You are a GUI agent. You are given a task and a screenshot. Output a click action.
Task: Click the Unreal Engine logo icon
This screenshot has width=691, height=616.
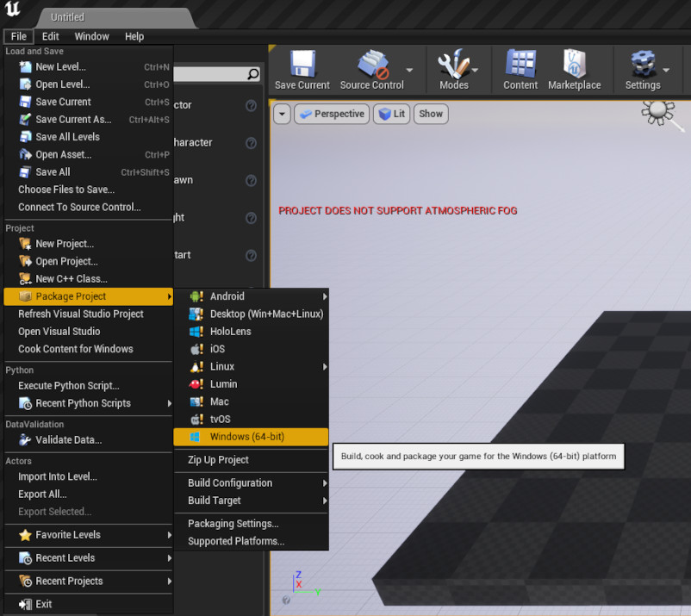click(12, 9)
